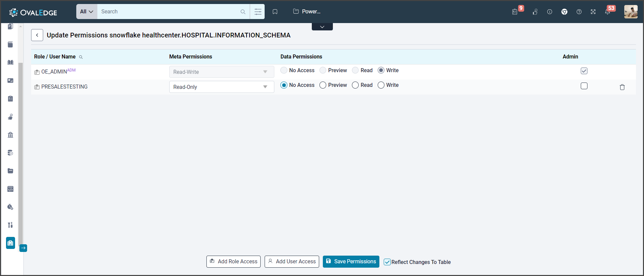Open the clipboard sidebar icon

[x=10, y=99]
